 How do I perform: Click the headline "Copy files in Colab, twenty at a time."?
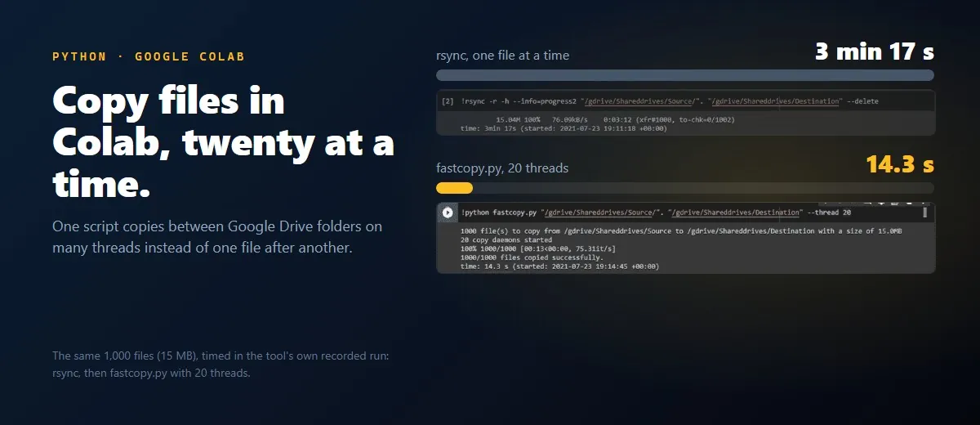224,143
